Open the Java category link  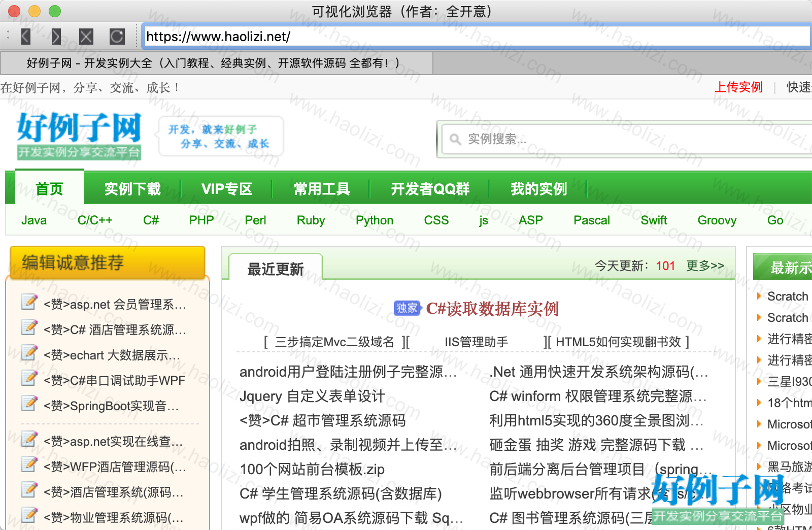[x=34, y=220]
